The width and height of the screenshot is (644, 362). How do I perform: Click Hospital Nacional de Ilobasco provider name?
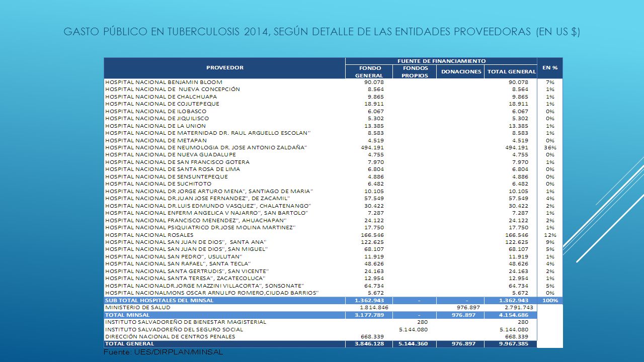point(155,111)
